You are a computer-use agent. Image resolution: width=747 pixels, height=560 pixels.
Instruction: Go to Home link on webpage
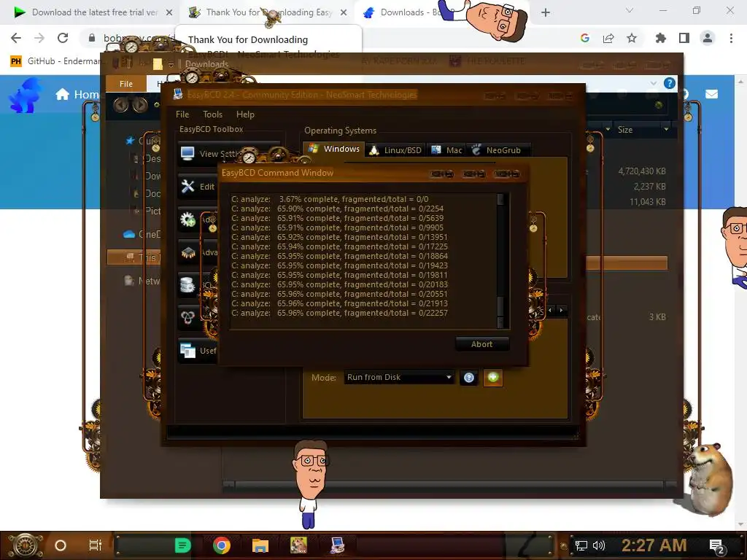pos(77,94)
